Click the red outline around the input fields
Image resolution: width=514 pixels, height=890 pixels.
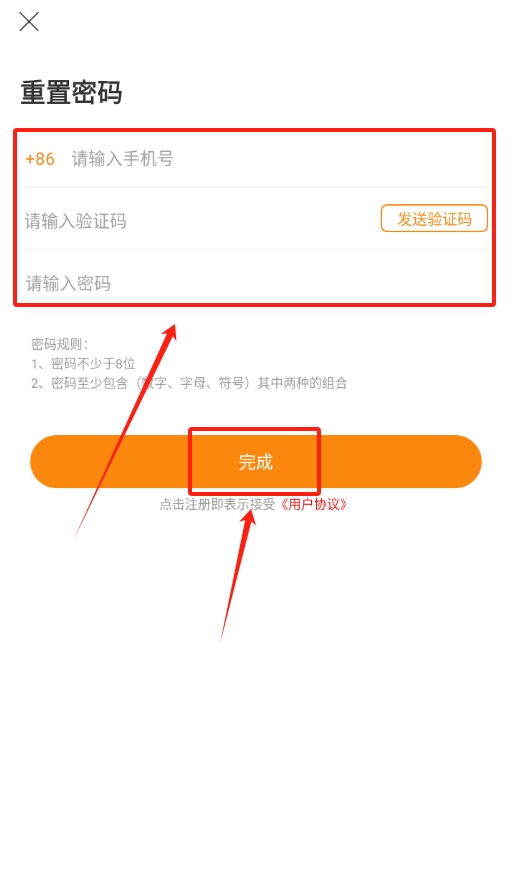point(255,130)
